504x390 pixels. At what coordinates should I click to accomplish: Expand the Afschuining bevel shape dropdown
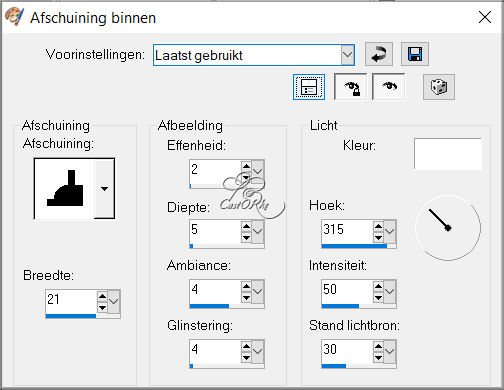(x=104, y=189)
